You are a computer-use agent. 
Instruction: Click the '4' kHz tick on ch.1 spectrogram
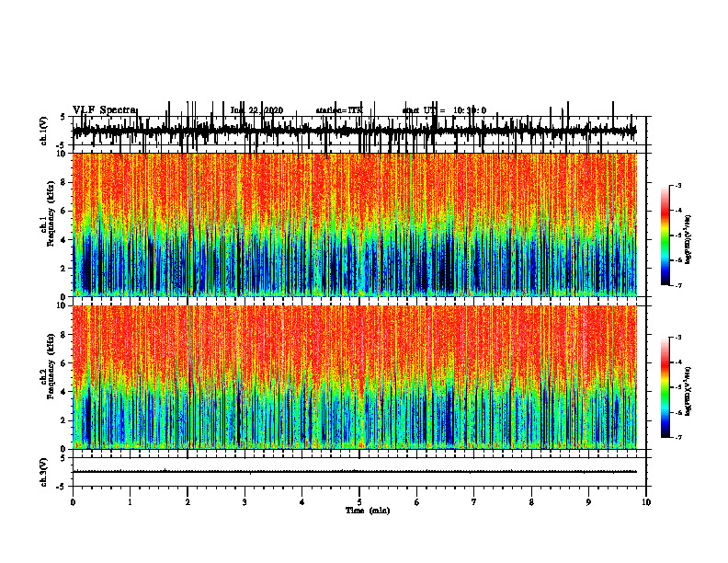(64, 240)
